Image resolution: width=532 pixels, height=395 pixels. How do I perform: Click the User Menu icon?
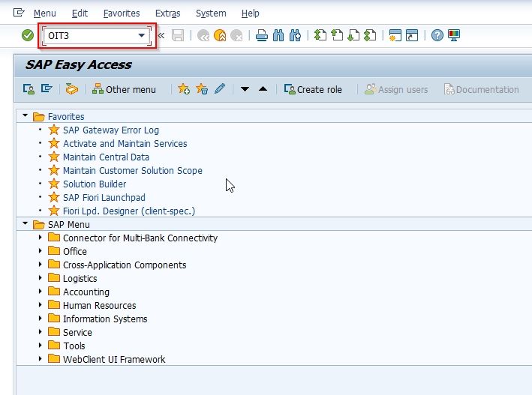(x=29, y=89)
